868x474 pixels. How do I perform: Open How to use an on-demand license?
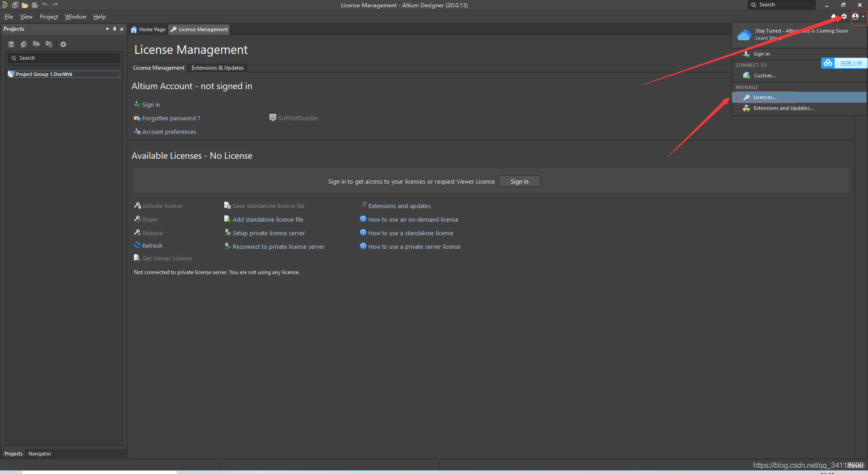tap(413, 219)
